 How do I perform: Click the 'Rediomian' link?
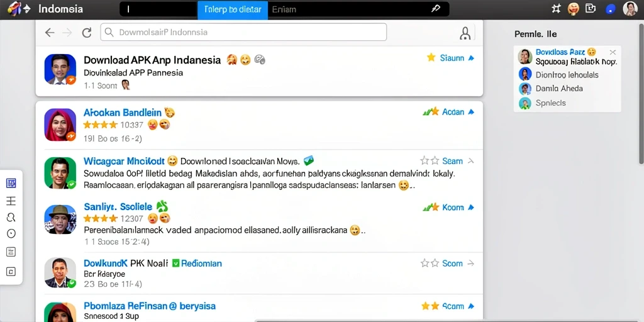click(x=201, y=264)
